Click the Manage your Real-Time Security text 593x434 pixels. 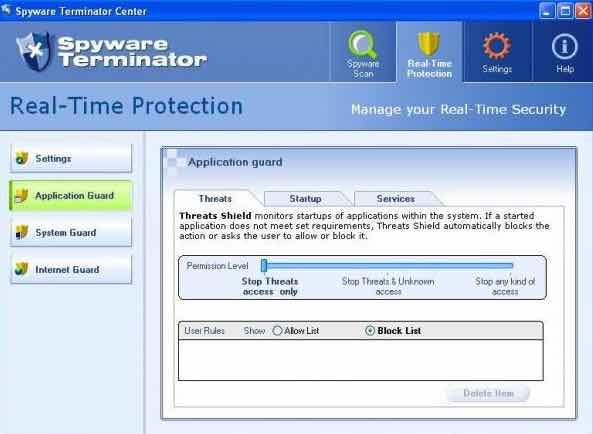458,110
